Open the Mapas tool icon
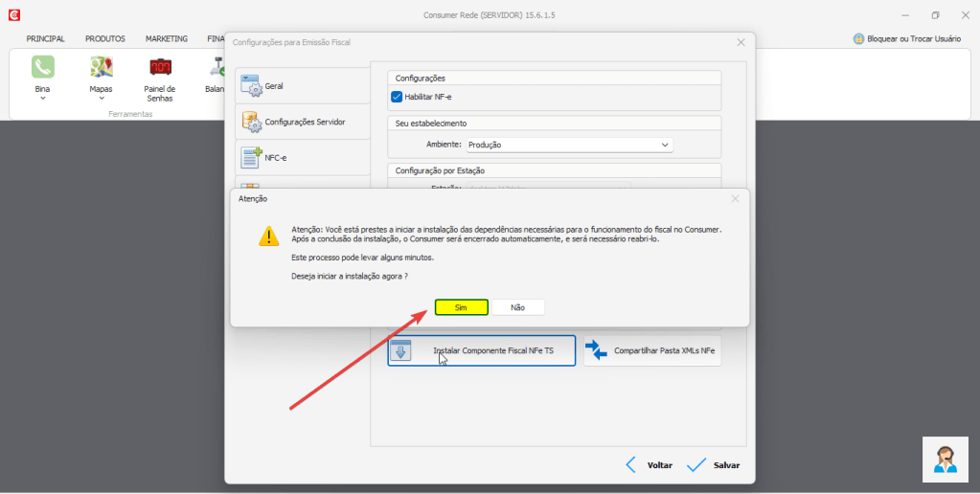Screen dimensions: 980x494 pos(102,67)
